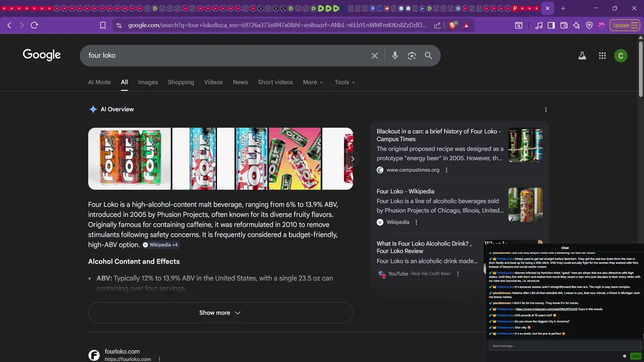Expand AI Overview with Show more

point(220,313)
